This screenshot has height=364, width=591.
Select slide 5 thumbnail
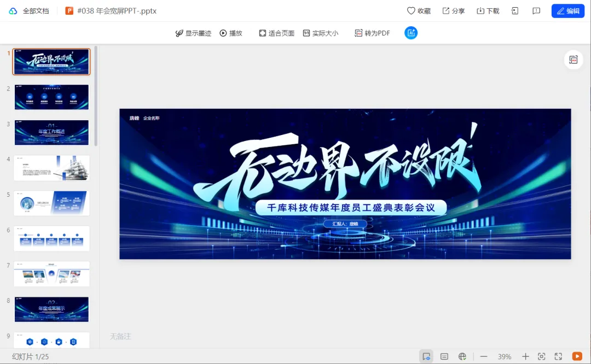click(51, 203)
